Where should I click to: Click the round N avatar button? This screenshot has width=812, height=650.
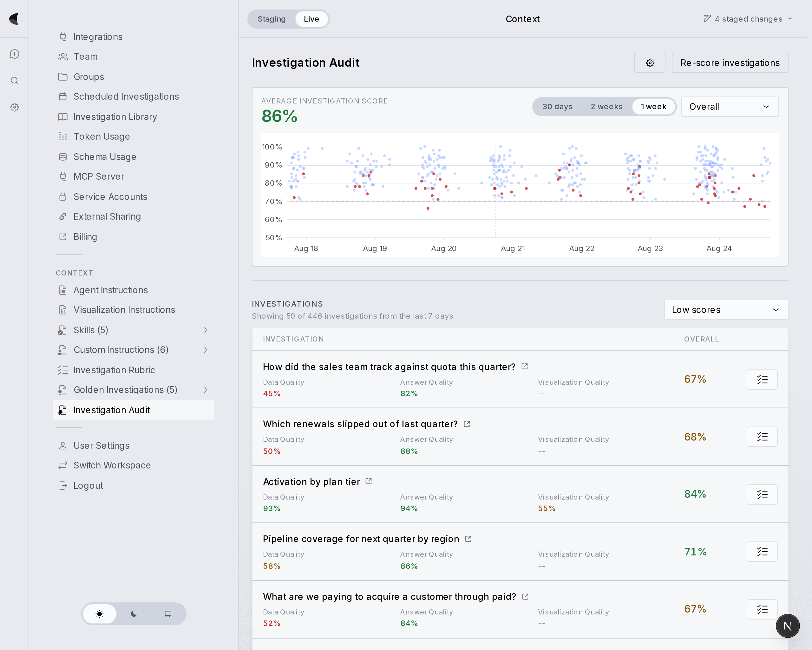788,626
